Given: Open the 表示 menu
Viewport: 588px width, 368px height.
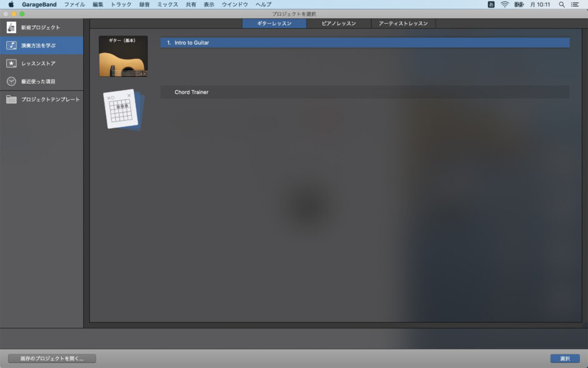Looking at the screenshot, I should [x=209, y=4].
